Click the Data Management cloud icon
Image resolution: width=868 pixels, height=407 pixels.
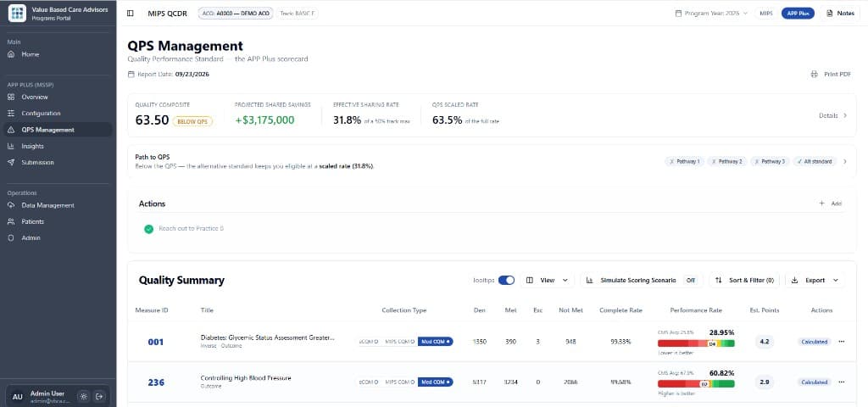pos(11,205)
